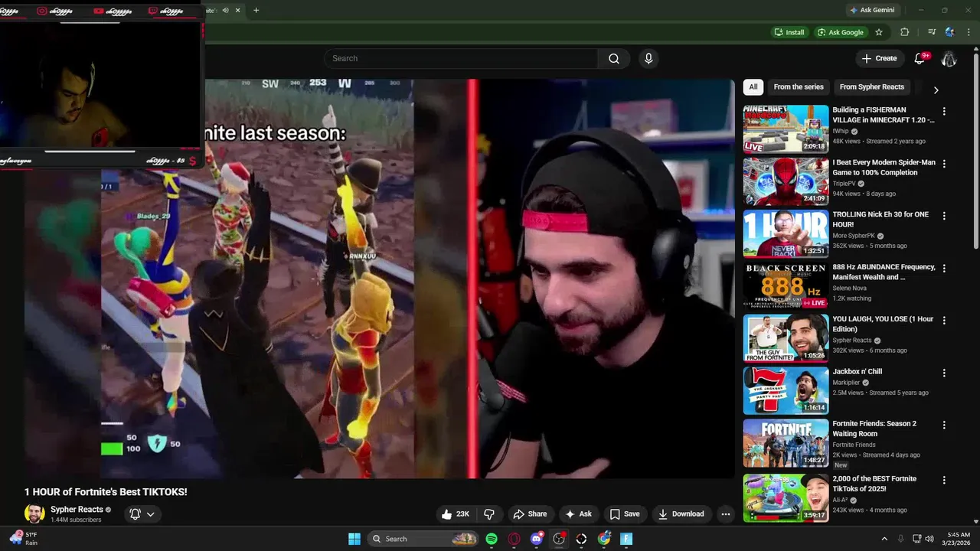Viewport: 980px width, 551px height.
Task: Click the Install app button
Action: click(789, 32)
